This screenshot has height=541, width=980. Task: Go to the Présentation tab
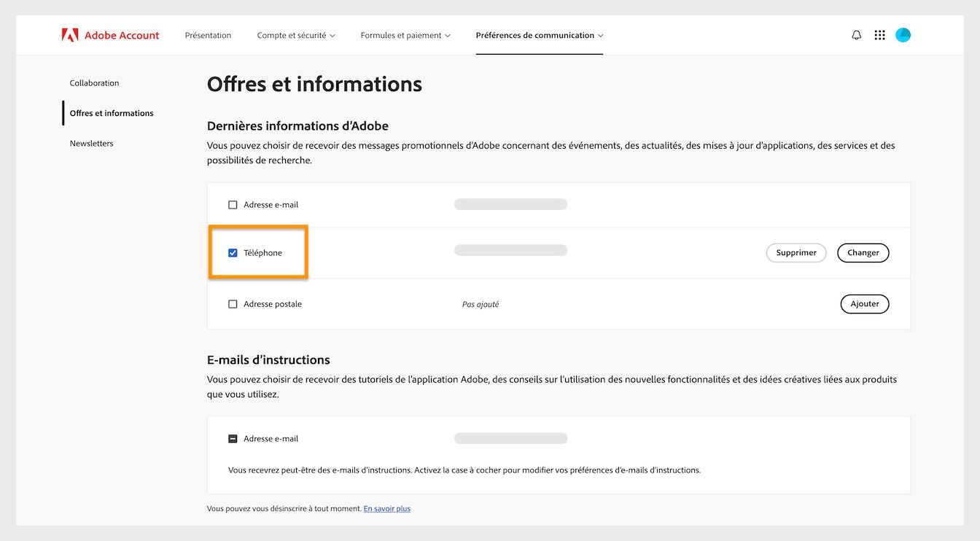pos(208,35)
